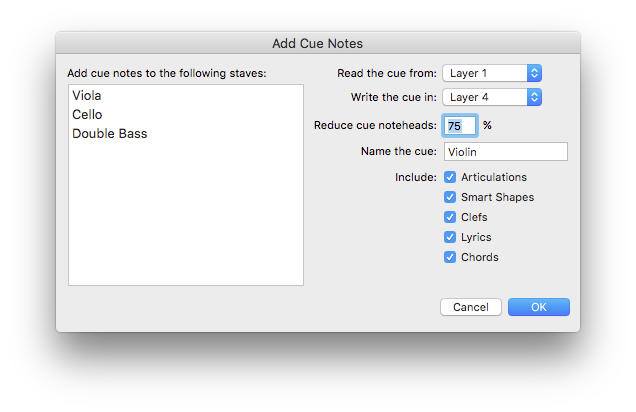Confirm with the OK button

pyautogui.click(x=539, y=307)
